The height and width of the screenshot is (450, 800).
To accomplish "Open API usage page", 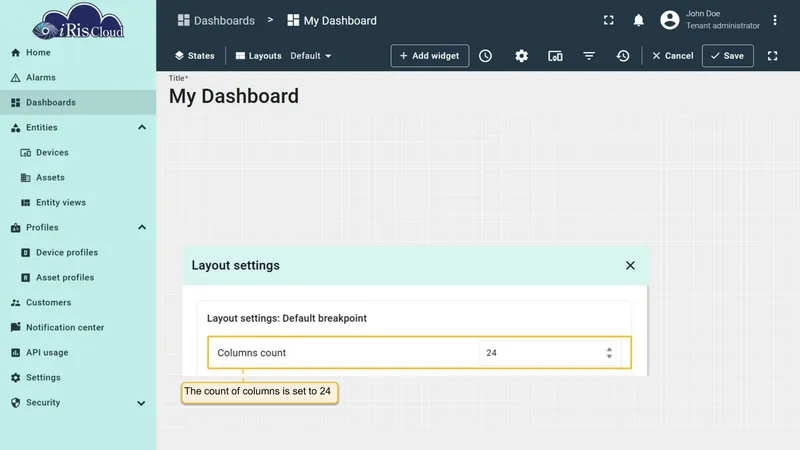I will [x=78, y=353].
